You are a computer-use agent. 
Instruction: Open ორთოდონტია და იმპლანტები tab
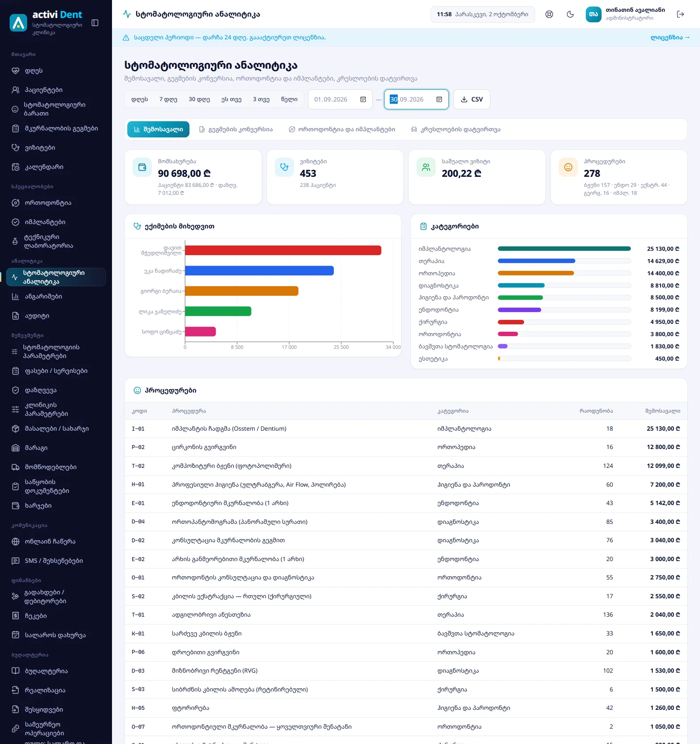tap(342, 130)
